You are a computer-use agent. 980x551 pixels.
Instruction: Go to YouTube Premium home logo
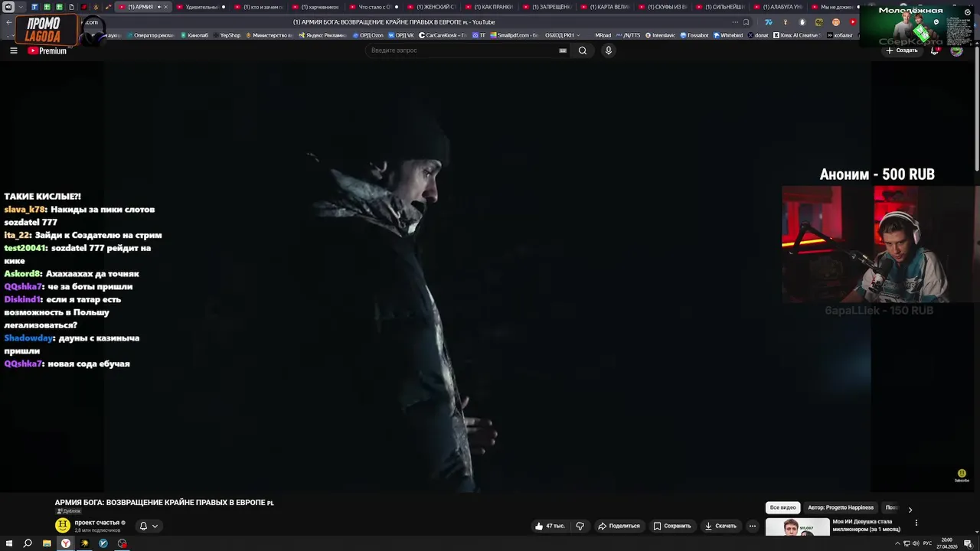click(47, 51)
